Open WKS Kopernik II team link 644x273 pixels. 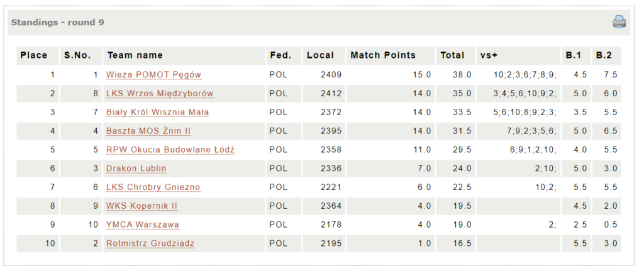(x=142, y=206)
